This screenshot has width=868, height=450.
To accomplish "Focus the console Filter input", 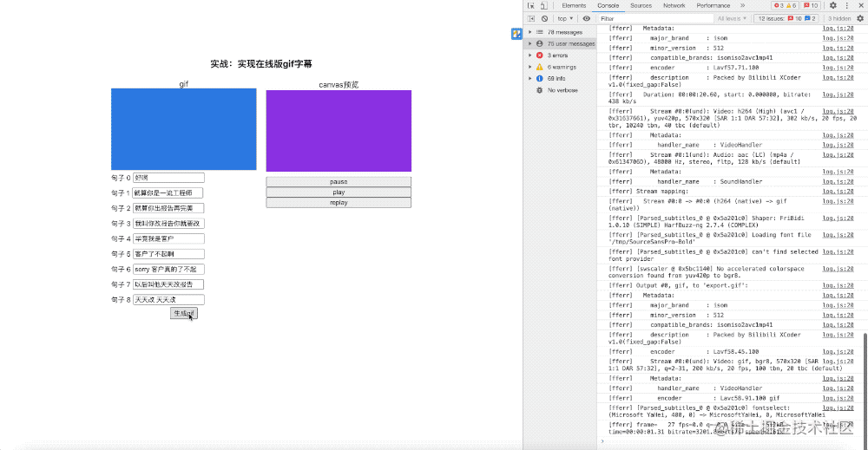I will pyautogui.click(x=654, y=18).
